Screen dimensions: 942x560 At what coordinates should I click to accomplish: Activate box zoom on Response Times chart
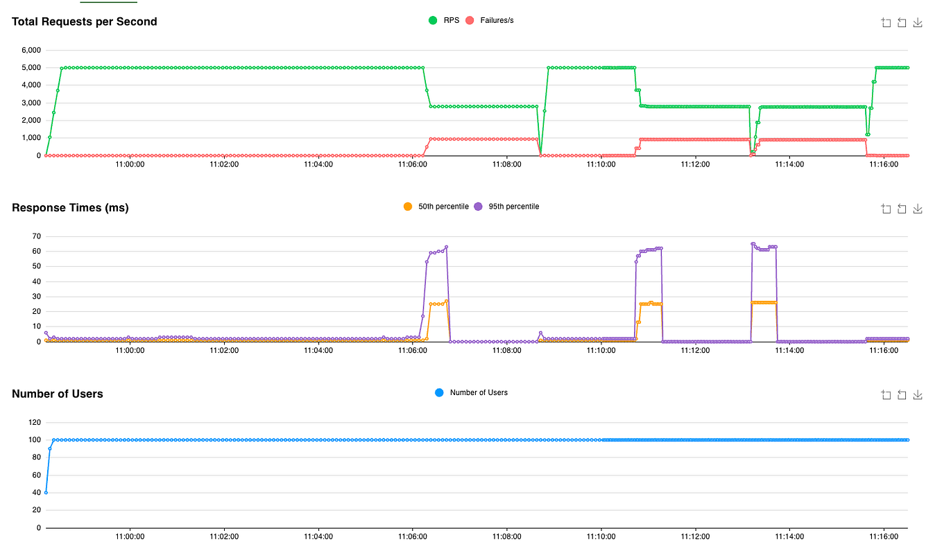[x=886, y=208]
